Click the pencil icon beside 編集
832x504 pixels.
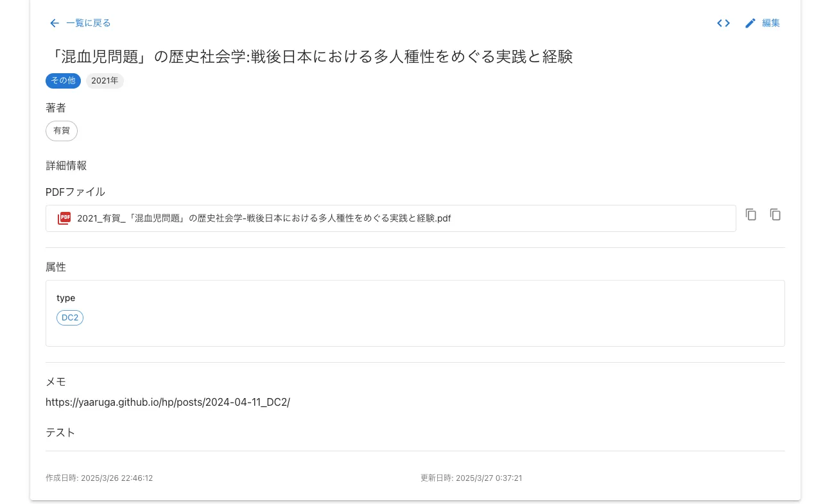tap(750, 23)
